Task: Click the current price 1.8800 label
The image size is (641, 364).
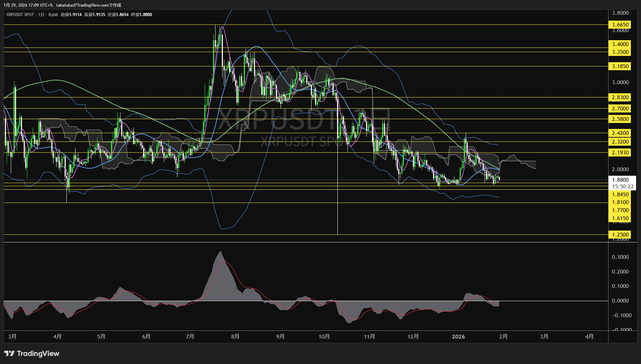Action: pyautogui.click(x=620, y=180)
